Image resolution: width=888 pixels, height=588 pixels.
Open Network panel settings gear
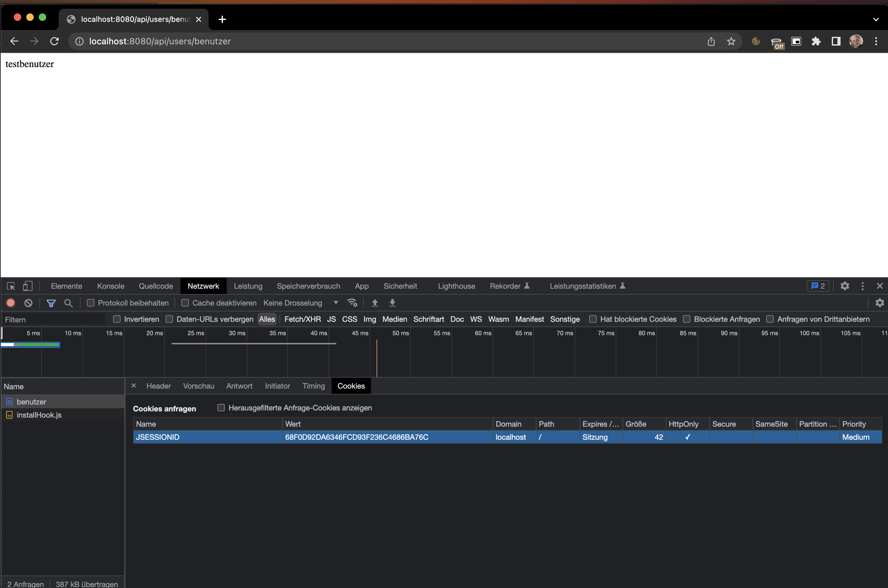[879, 303]
